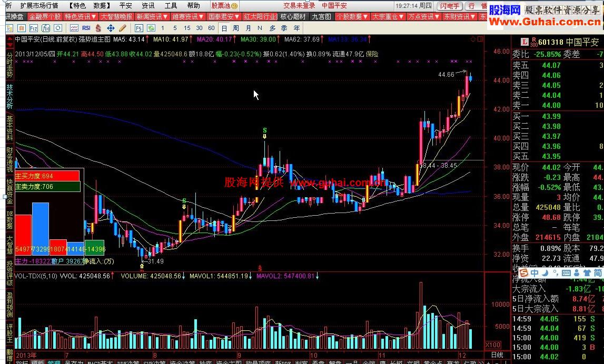Image resolution: width=604 pixels, height=364 pixels.
Task: Click the Sogou S input method icon
Action: point(524,273)
